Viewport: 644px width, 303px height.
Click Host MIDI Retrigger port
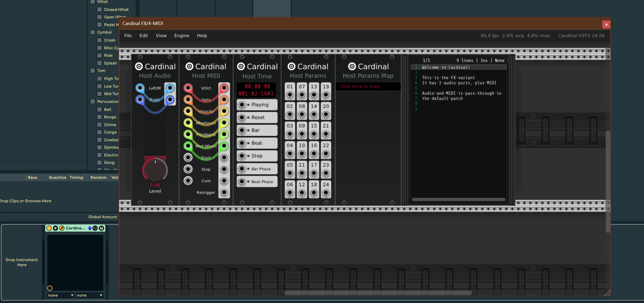click(x=224, y=192)
